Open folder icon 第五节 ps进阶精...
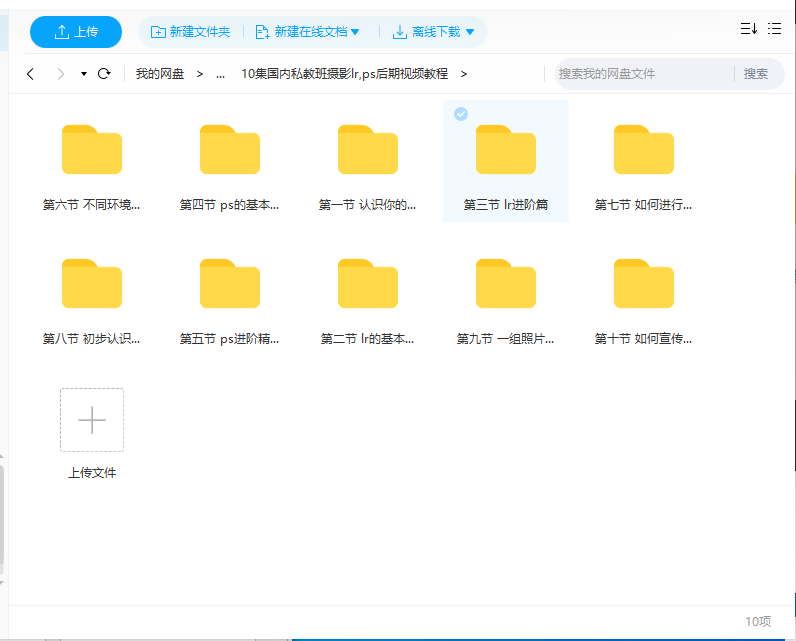Viewport: 796px width, 641px height. pos(230,283)
